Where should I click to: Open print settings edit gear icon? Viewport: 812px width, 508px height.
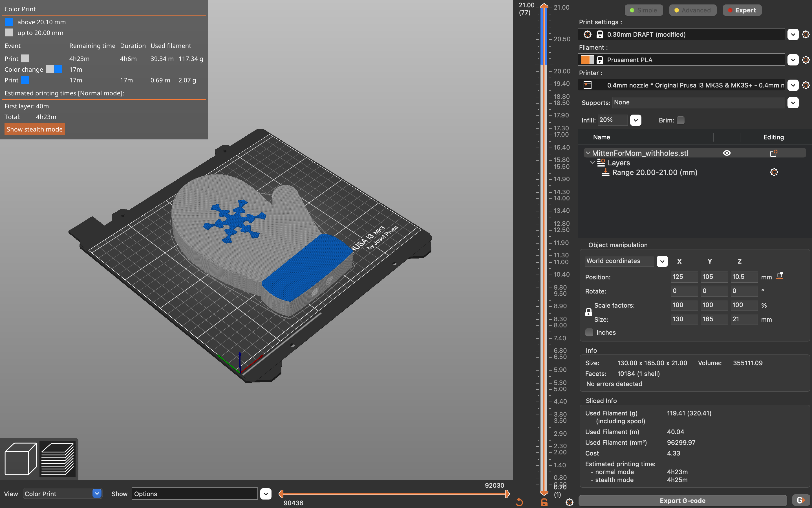pyautogui.click(x=805, y=34)
